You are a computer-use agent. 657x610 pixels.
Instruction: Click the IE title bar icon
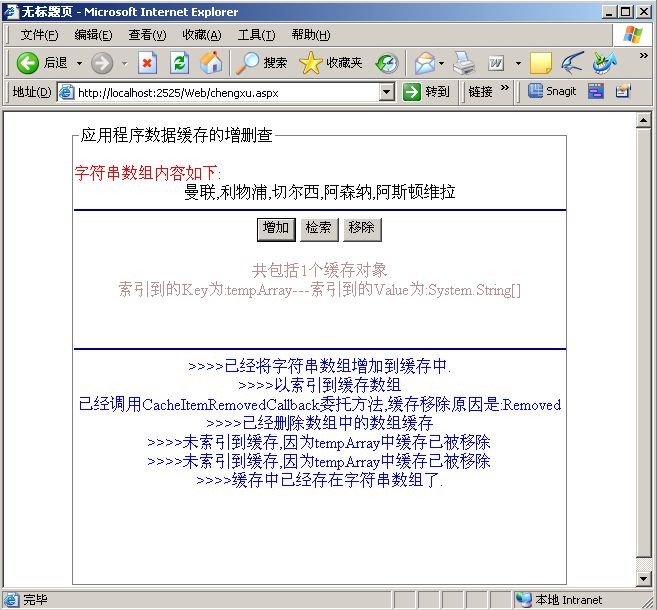tap(10, 11)
